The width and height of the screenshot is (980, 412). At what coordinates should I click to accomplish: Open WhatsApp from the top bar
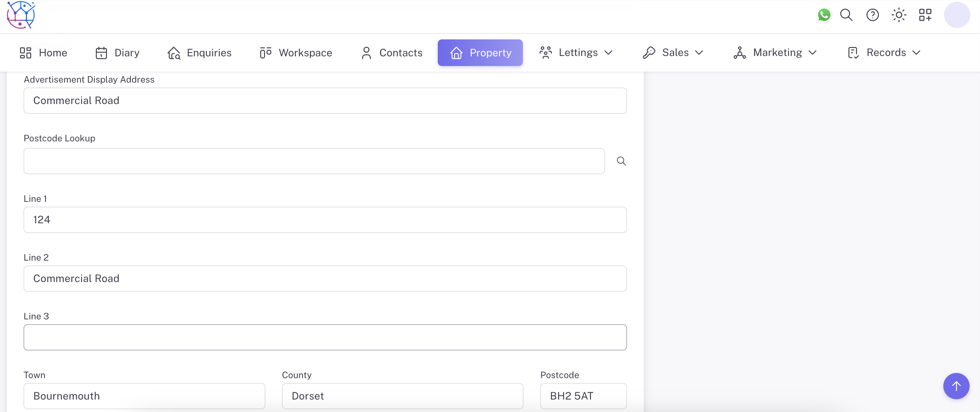pyautogui.click(x=824, y=15)
